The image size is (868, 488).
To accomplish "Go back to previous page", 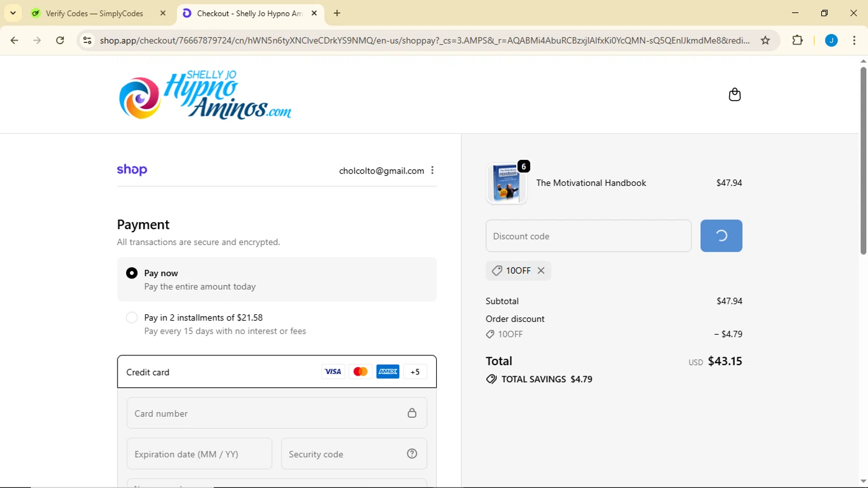I will (x=14, y=40).
